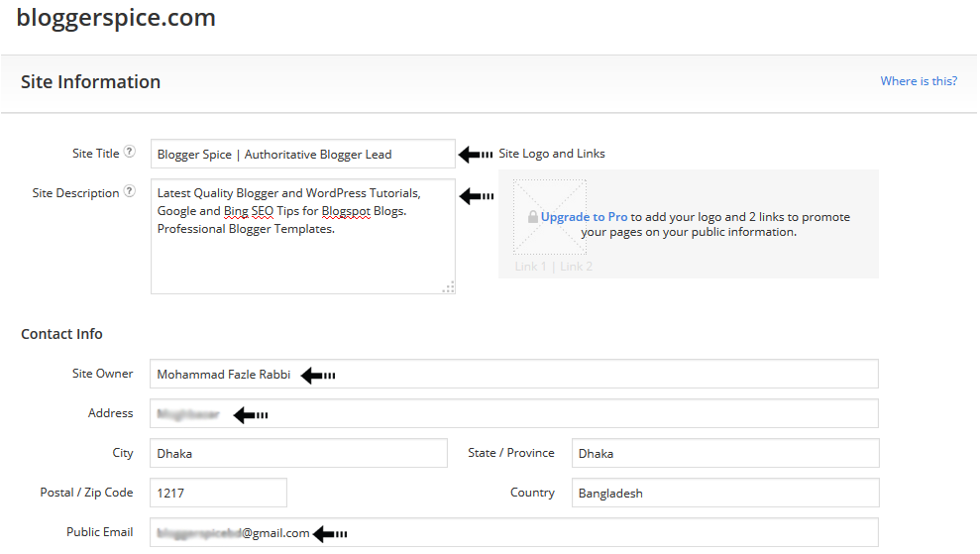Click the Site Title help question-mark icon

point(130,152)
